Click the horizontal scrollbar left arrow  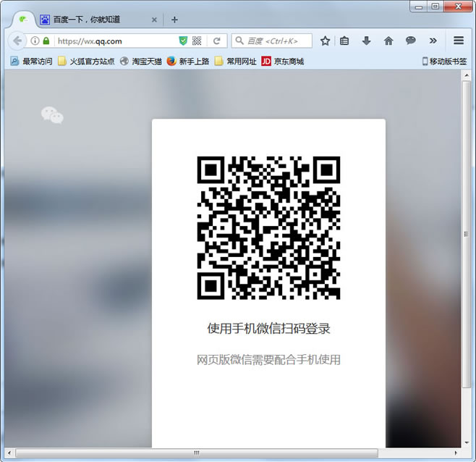coord(9,453)
